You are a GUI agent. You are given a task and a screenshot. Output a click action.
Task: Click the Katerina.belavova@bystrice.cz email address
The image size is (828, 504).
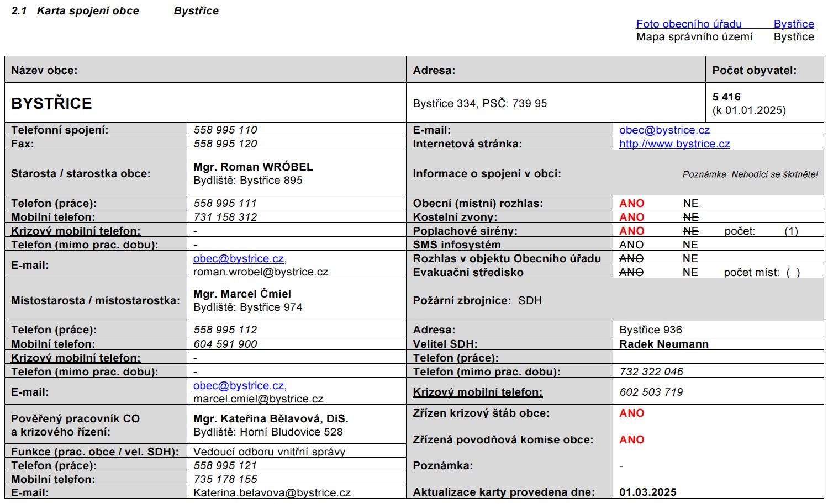(x=272, y=492)
